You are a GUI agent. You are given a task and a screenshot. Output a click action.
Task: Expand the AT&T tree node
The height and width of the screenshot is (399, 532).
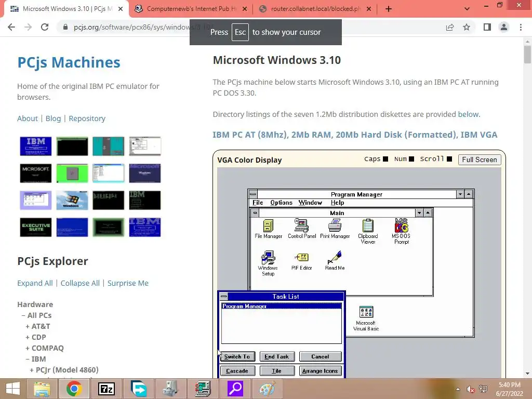[28, 326]
